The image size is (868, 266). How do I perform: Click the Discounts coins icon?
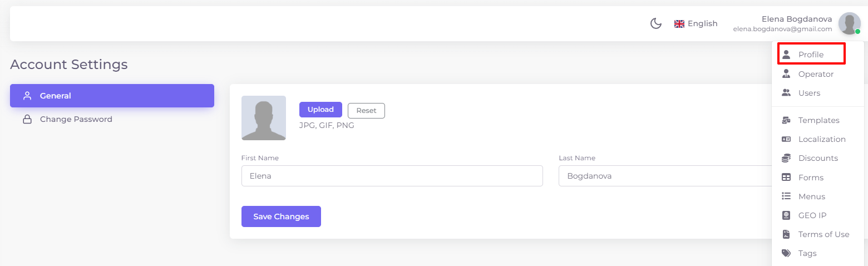(786, 158)
